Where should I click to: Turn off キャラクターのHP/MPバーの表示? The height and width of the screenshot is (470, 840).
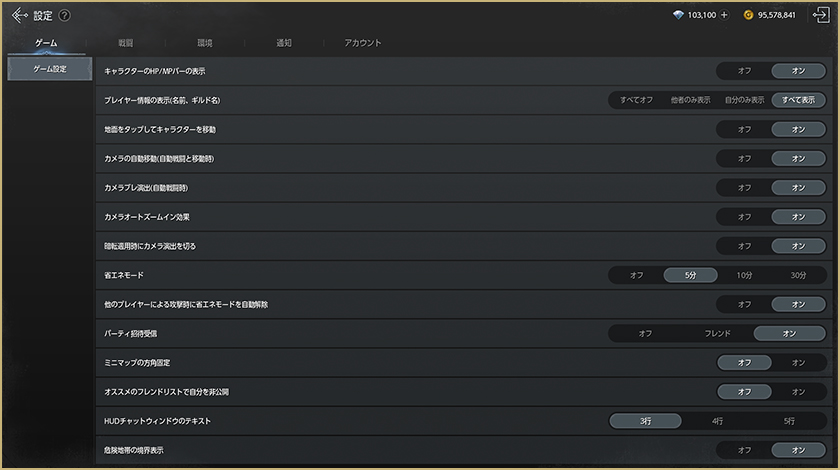pos(744,71)
